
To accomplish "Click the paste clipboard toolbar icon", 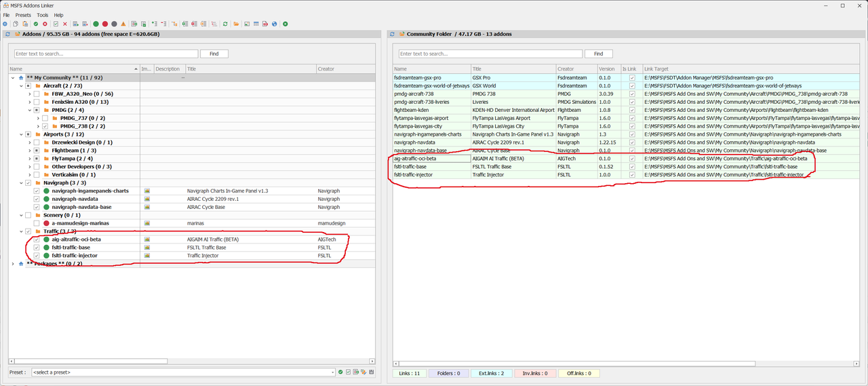I will coord(25,24).
